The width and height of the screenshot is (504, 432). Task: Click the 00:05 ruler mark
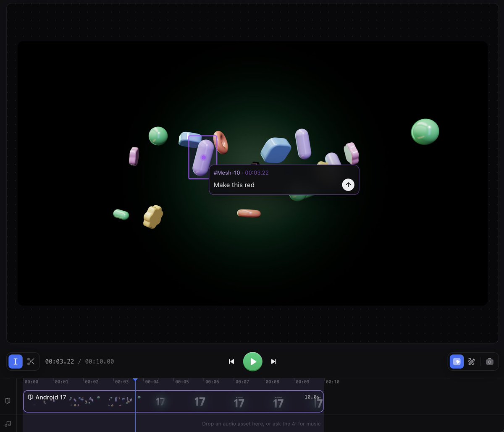182,382
